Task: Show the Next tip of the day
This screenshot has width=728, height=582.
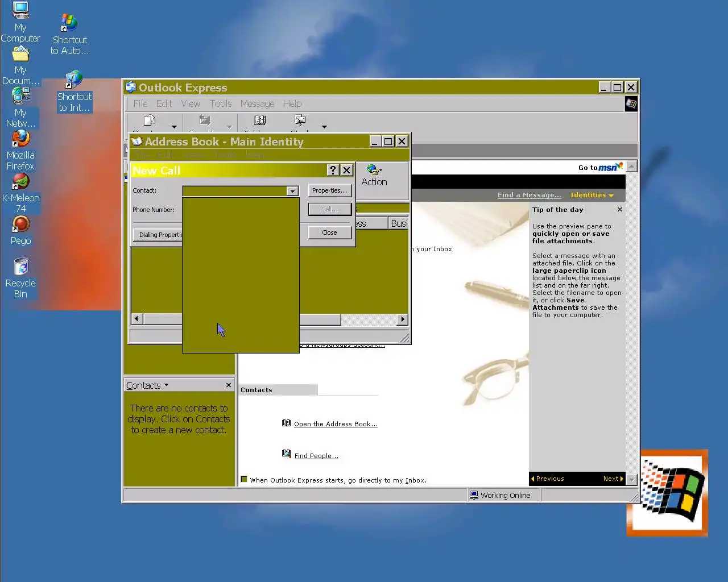Action: [x=613, y=479]
